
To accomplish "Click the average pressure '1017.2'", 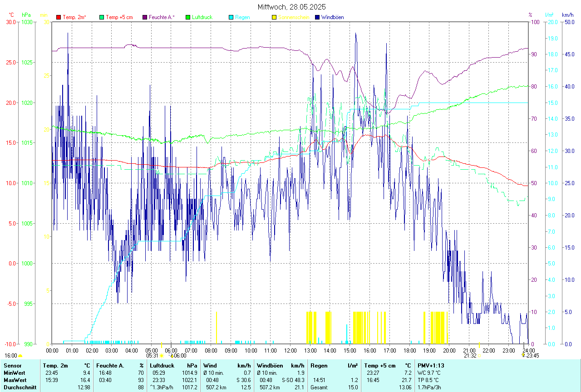I will (190, 387).
